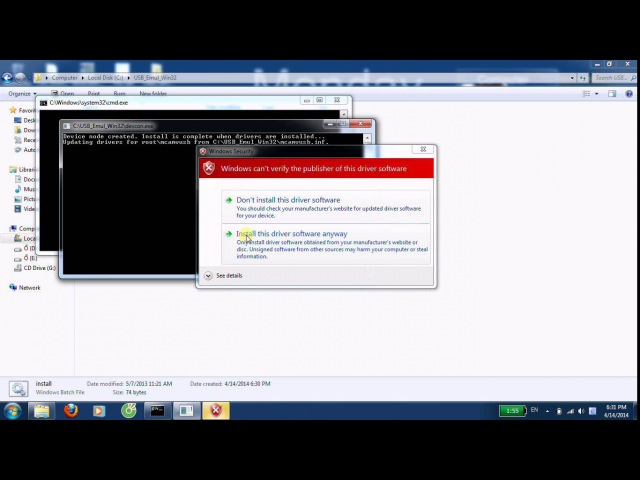This screenshot has height=480, width=640.
Task: Switch to Windows Security taskbar button
Action: 216,411
